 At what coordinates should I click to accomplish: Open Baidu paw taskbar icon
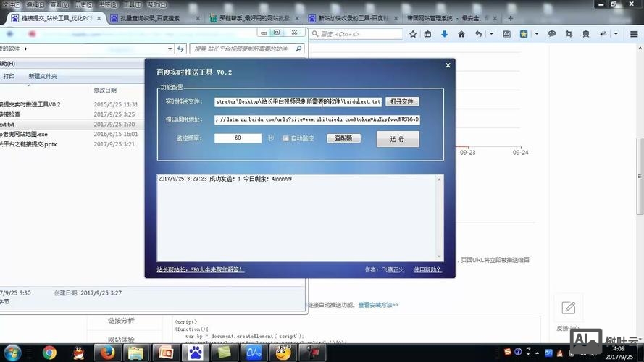coord(196,353)
